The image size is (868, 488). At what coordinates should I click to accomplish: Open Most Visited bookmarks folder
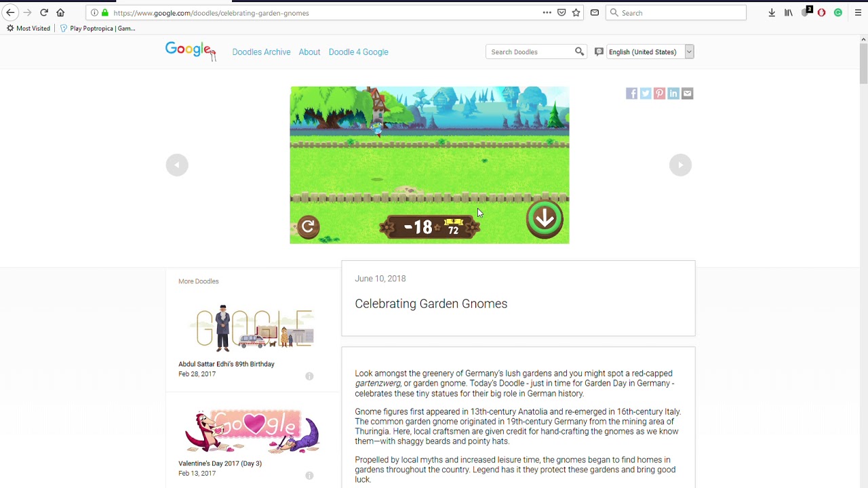pyautogui.click(x=28, y=28)
